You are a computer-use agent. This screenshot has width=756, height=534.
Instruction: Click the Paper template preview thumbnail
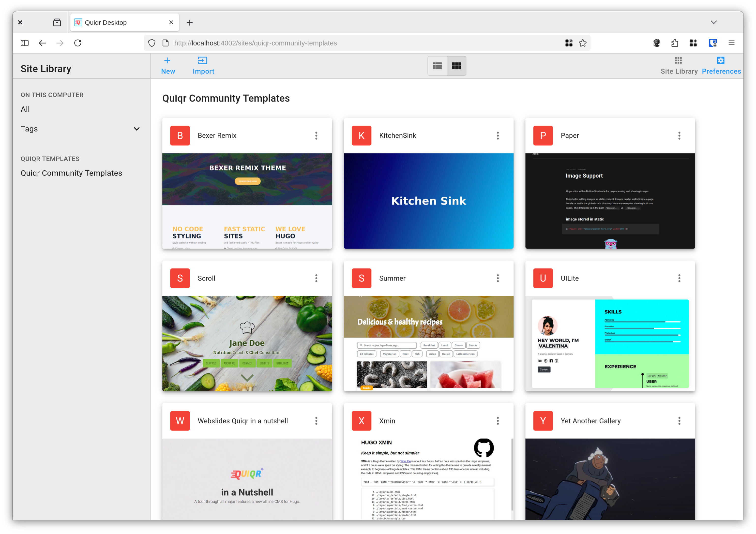pyautogui.click(x=610, y=201)
